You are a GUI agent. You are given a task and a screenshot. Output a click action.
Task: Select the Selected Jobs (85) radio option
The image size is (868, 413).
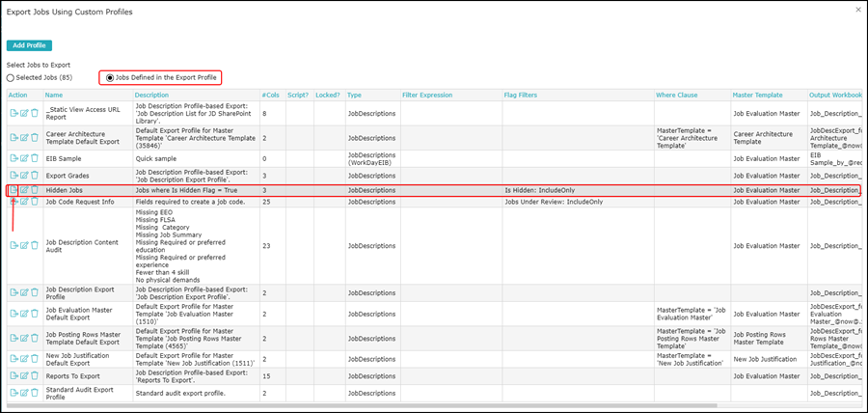tap(12, 77)
